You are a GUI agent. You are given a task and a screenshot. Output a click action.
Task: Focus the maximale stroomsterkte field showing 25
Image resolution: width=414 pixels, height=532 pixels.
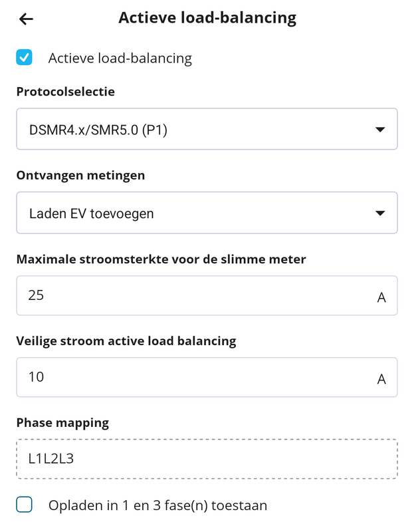point(193,295)
